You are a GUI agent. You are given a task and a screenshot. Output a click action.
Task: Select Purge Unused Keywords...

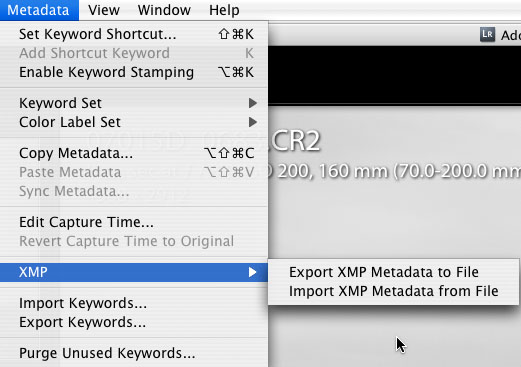[x=134, y=353]
